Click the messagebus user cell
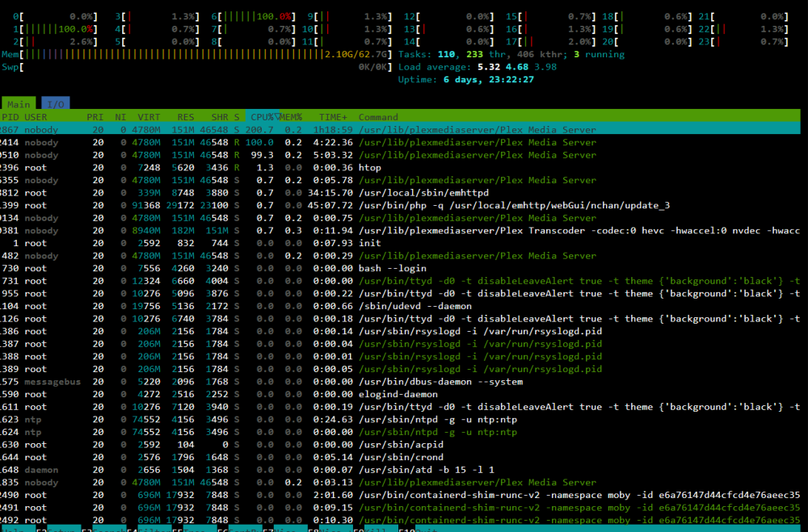808x532 pixels. [53, 382]
